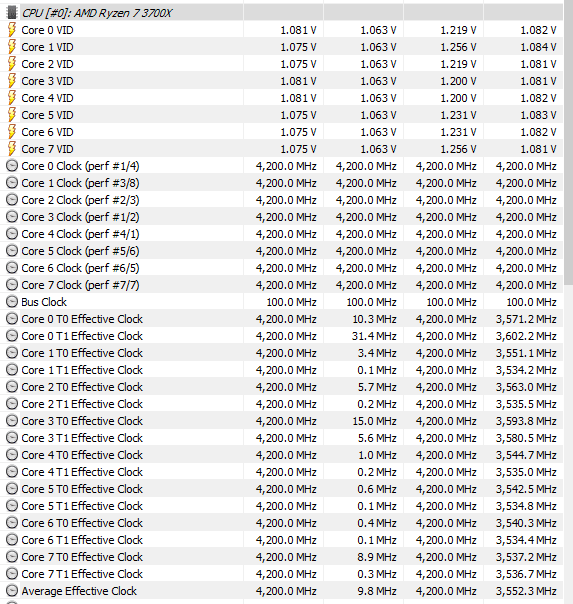
Task: Click the 31.4 MHz minimum for Core 0 T1
Action: click(x=374, y=336)
